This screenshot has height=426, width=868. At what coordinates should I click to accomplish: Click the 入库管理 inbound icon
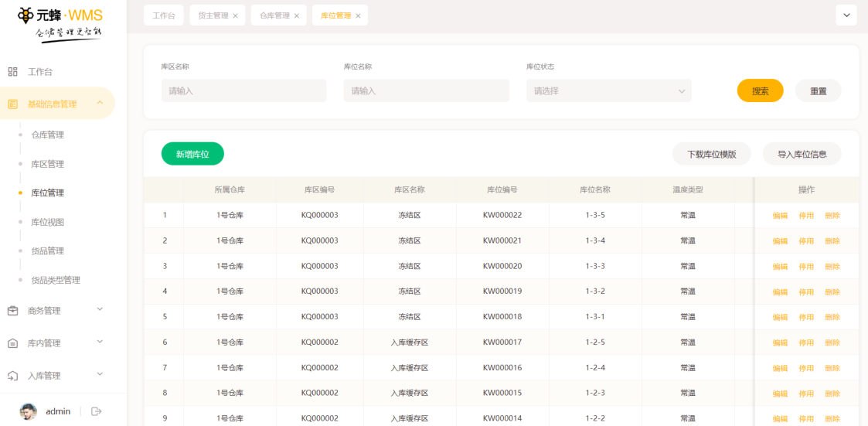pyautogui.click(x=12, y=377)
